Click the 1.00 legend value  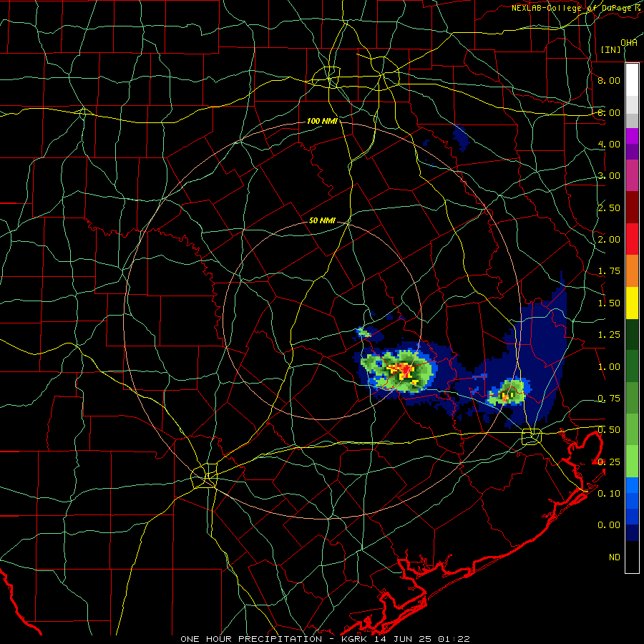[609, 367]
